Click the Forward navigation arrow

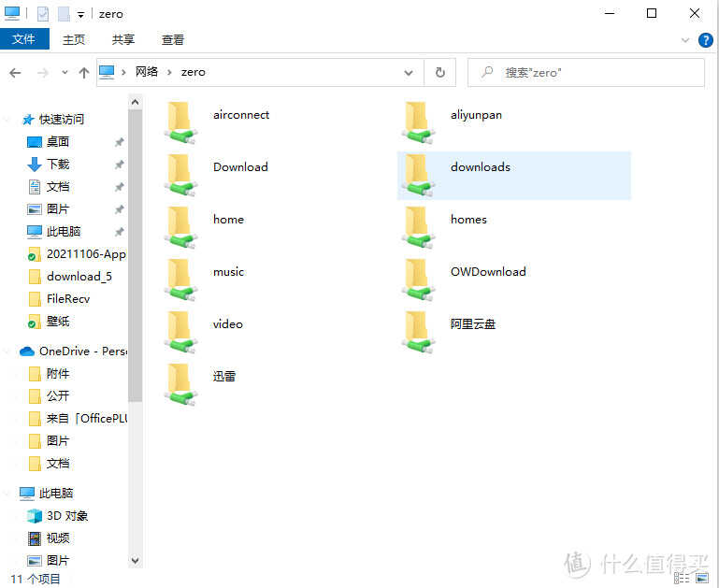pyautogui.click(x=43, y=72)
